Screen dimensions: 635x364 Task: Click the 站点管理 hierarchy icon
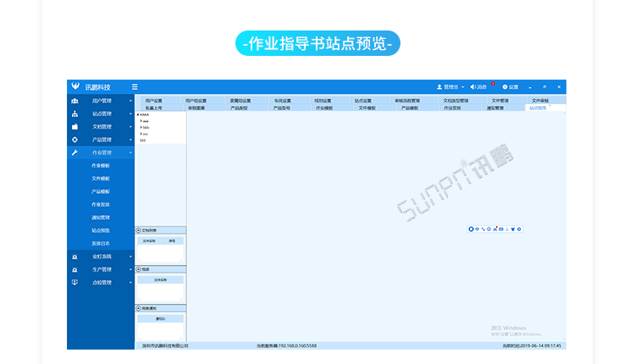click(x=75, y=113)
